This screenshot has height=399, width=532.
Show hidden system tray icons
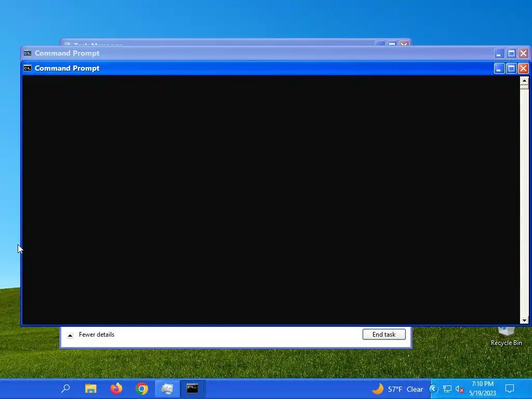(x=434, y=389)
